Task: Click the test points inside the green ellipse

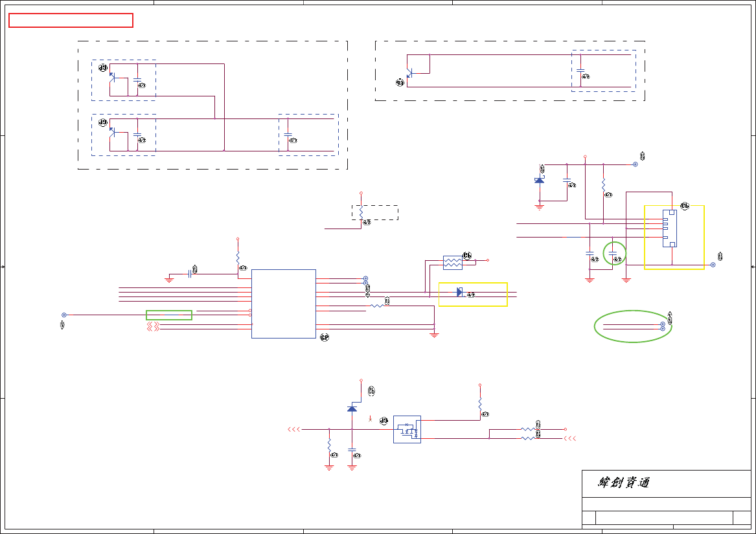Action: [x=663, y=326]
